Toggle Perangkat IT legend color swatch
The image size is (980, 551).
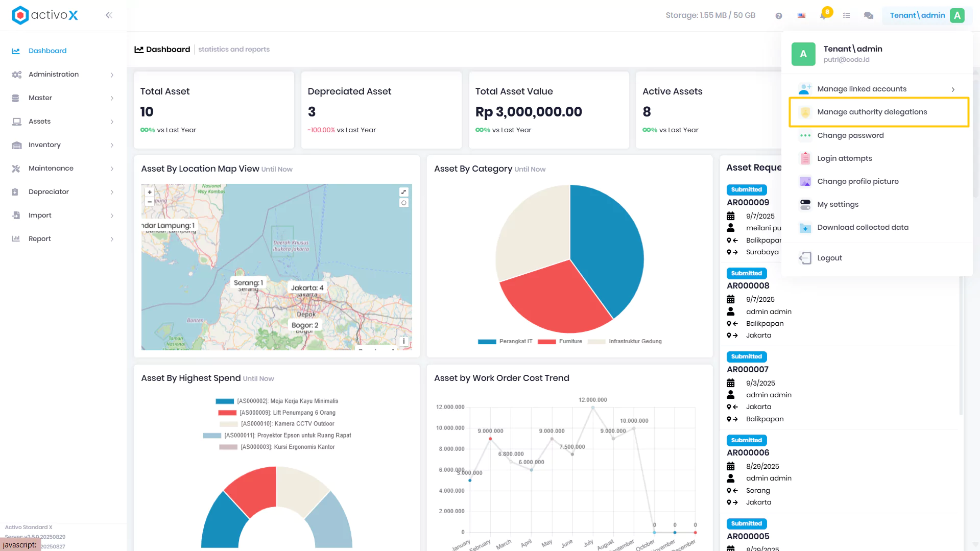coord(487,342)
